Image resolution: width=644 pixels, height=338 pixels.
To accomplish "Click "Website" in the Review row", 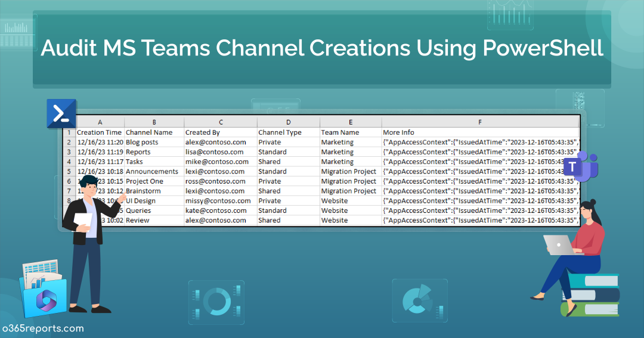I will tap(351, 220).
